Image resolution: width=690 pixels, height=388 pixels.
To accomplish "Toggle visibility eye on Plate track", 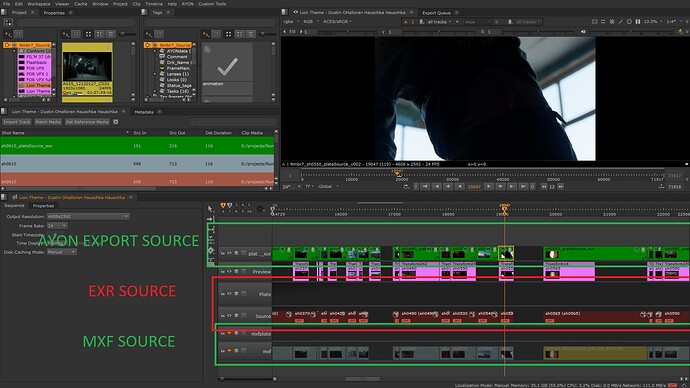I will click(229, 294).
